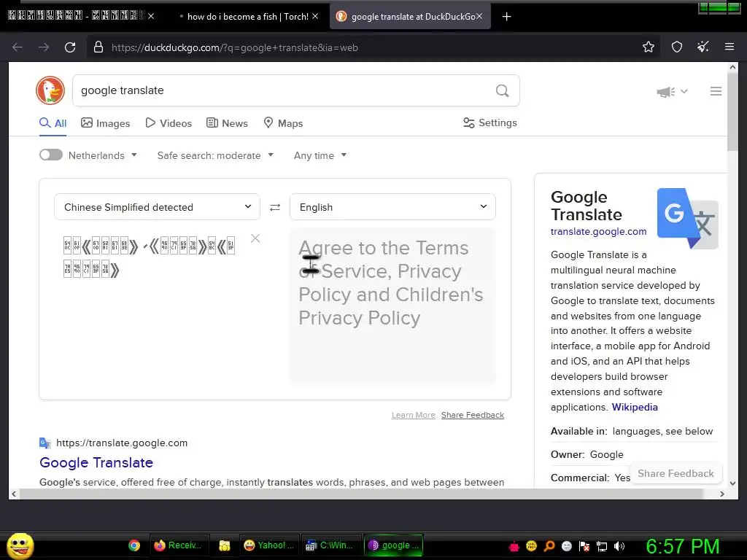Click the vertical scrollbar thumb
Screen dimensions: 747x560
(x=732, y=112)
